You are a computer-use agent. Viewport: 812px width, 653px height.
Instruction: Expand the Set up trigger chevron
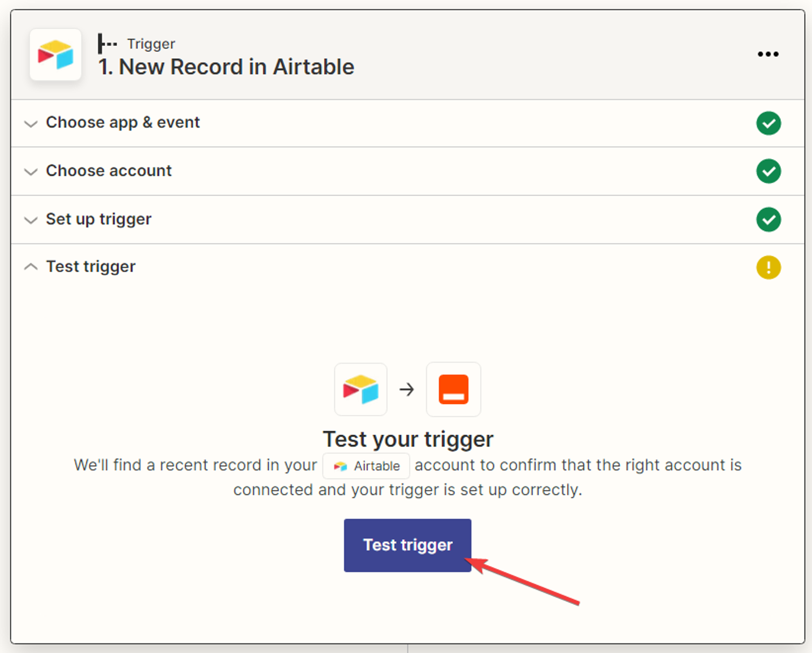click(x=31, y=219)
